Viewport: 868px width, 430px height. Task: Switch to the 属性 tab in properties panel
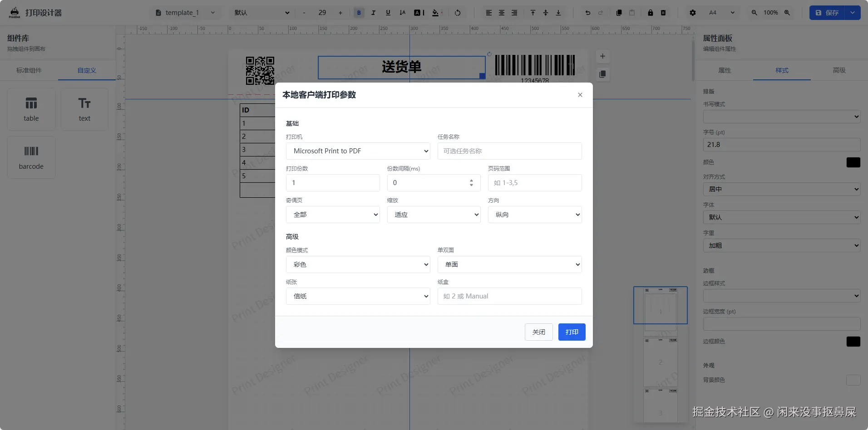pyautogui.click(x=725, y=70)
